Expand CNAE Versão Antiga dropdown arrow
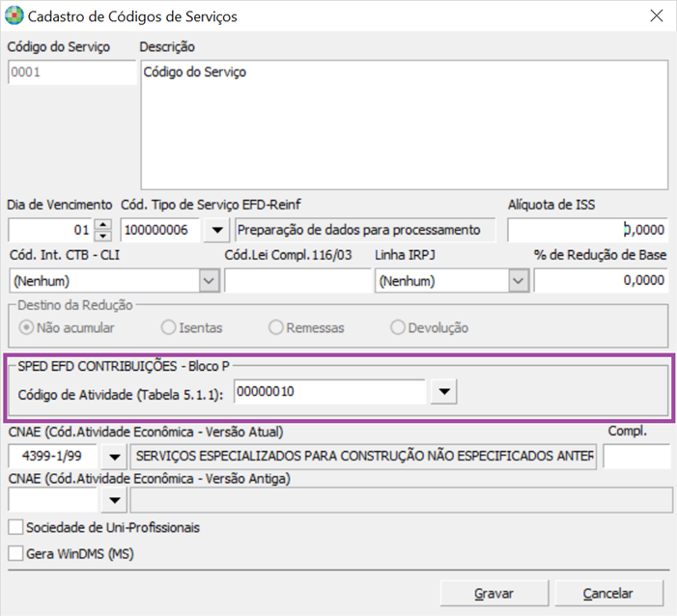 click(115, 500)
